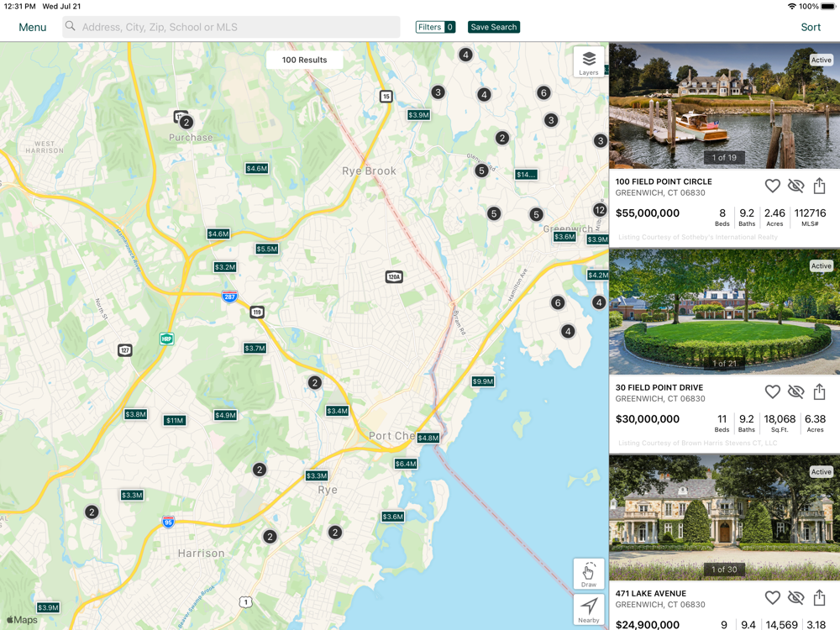Expand the 2-listing cluster at Purchase

tap(186, 123)
